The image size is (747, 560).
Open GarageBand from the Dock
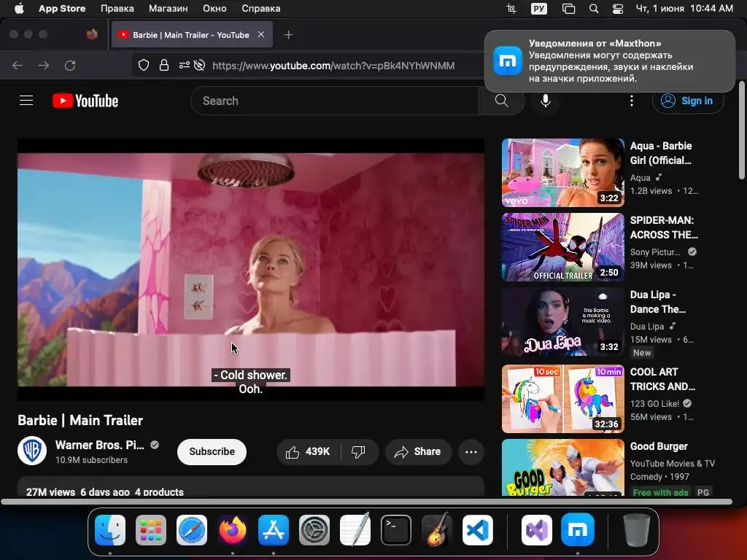437,529
